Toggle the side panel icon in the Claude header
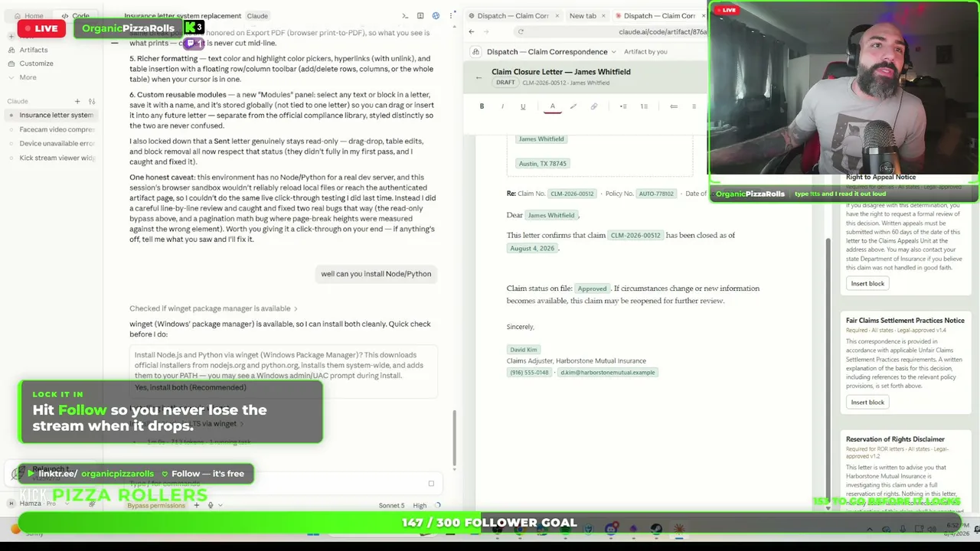The height and width of the screenshot is (551, 980). coord(420,15)
